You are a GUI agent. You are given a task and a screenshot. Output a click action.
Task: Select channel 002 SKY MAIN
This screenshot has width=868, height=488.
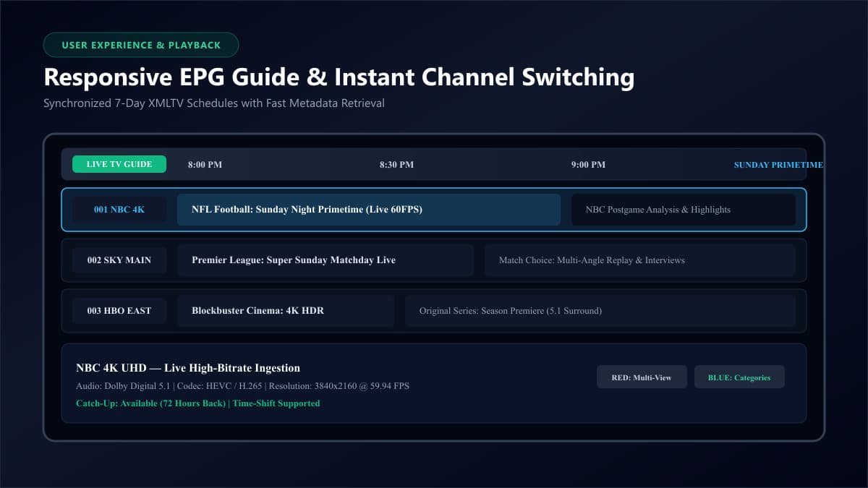[x=119, y=260]
